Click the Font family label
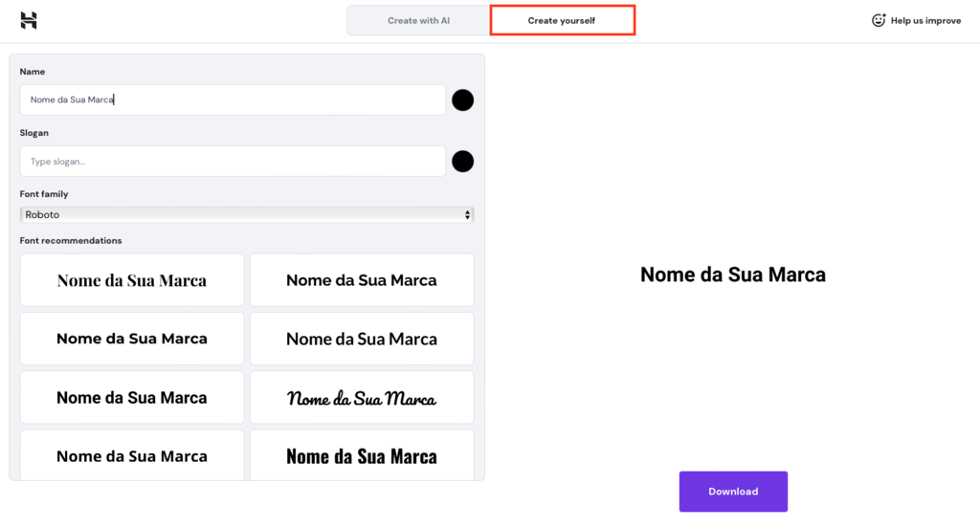 44,194
